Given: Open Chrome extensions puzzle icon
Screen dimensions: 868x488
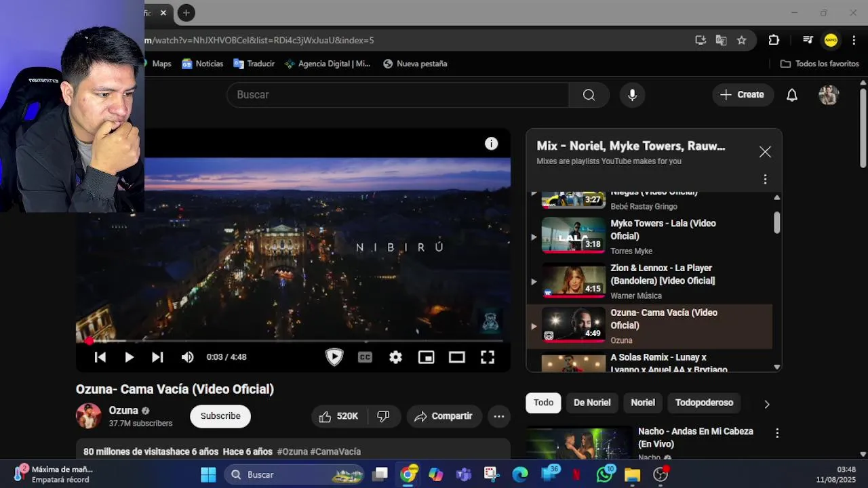Looking at the screenshot, I should (x=774, y=40).
